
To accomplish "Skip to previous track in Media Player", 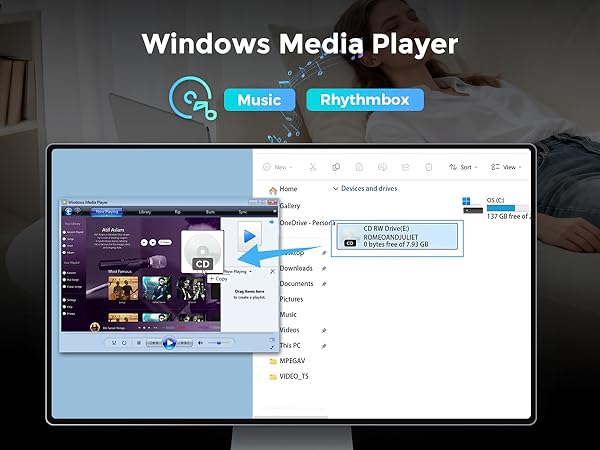I will point(154,343).
